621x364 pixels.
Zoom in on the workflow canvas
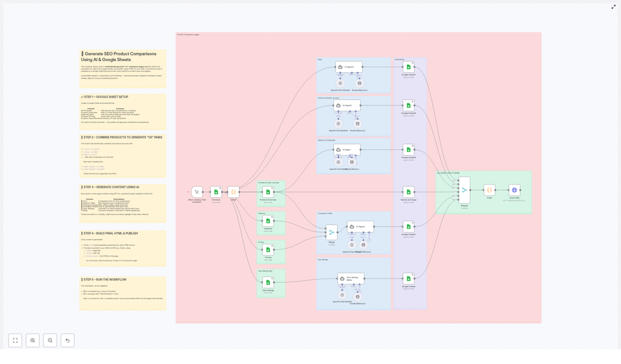click(33, 340)
